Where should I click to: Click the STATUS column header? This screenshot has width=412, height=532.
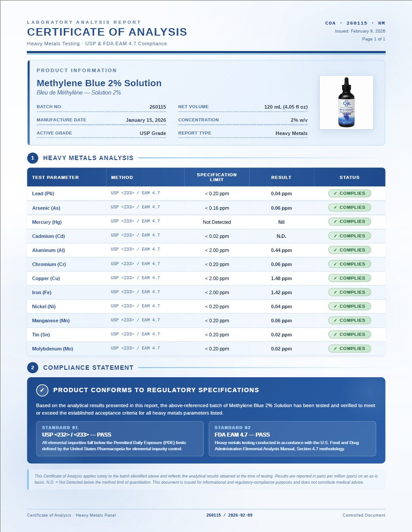click(349, 177)
